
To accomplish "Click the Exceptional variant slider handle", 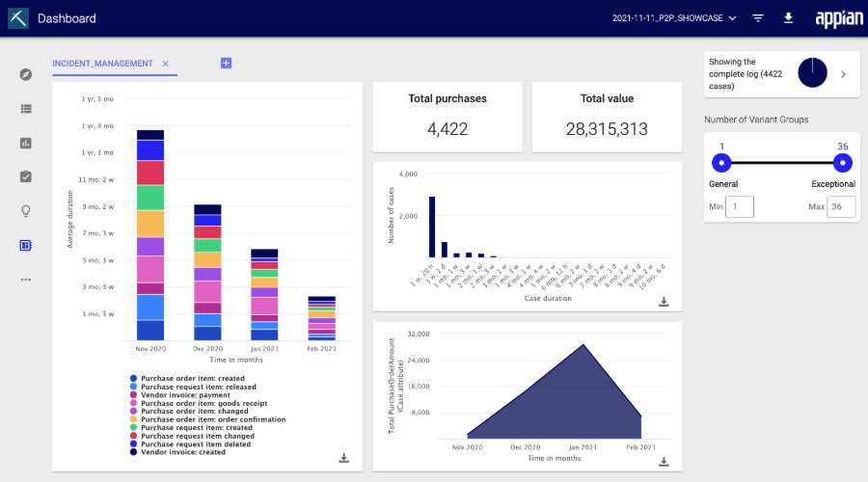I will (843, 163).
